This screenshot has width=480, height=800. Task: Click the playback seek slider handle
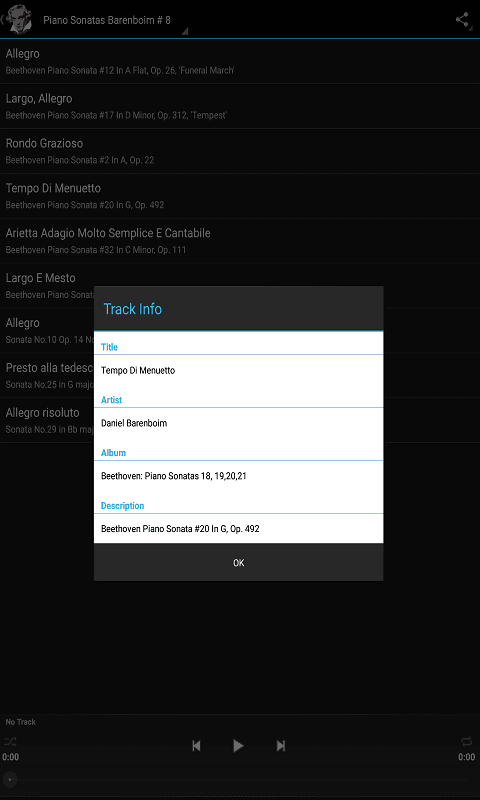point(10,779)
